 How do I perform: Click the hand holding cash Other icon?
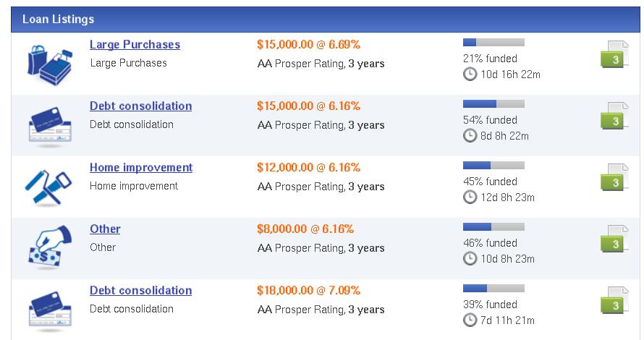[49, 247]
